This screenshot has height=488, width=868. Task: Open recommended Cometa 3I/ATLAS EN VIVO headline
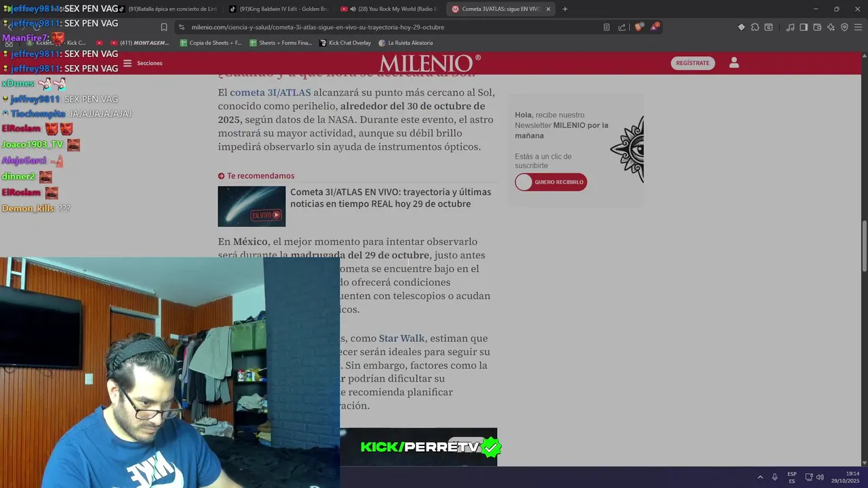(391, 198)
